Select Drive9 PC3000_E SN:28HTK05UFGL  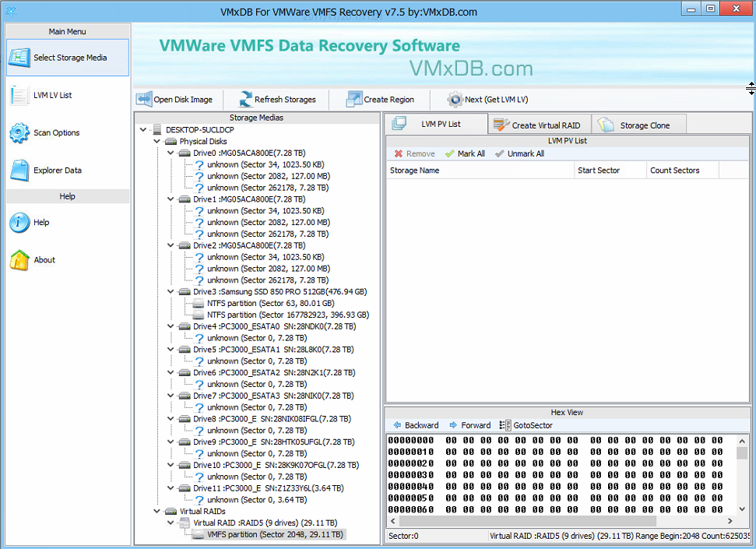click(274, 442)
